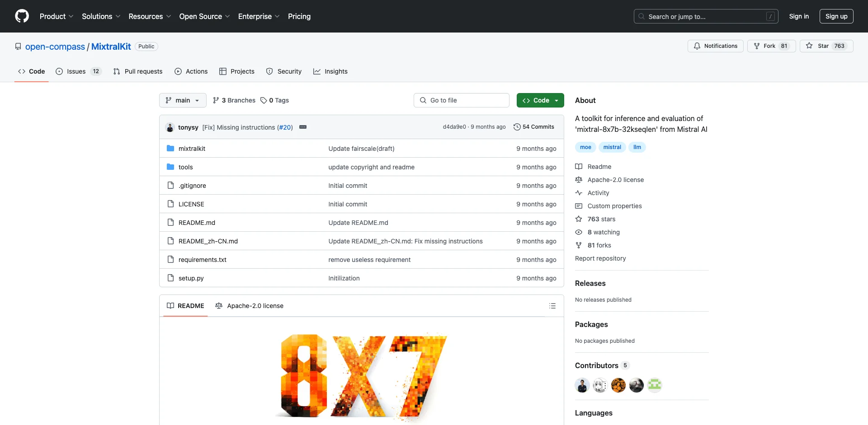Image resolution: width=868 pixels, height=425 pixels.
Task: Click the Notifications bell button
Action: (x=715, y=46)
